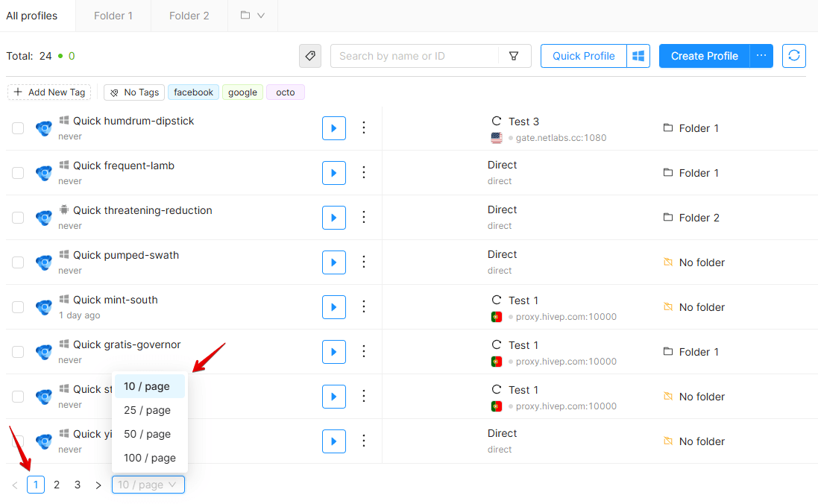This screenshot has width=818, height=504.
Task: Open the three-dot menu beside Create Profile
Action: (x=761, y=56)
